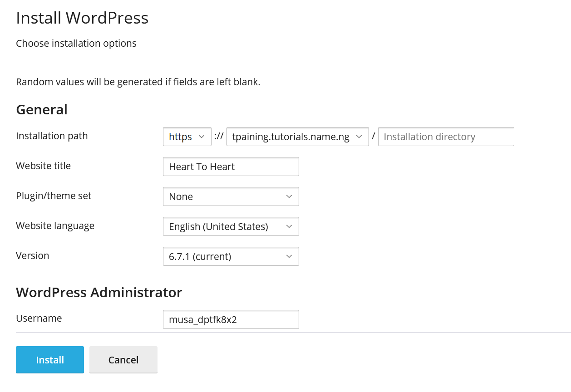Screen dimensions: 571x392
Task: Open the tpaining.tutorials.name.ng domain dropdown
Action: coord(298,137)
